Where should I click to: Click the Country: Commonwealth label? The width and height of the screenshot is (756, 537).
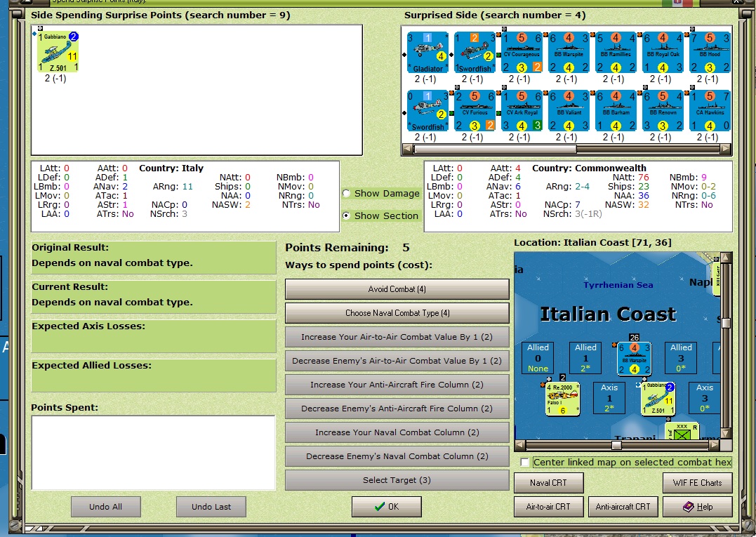point(589,168)
